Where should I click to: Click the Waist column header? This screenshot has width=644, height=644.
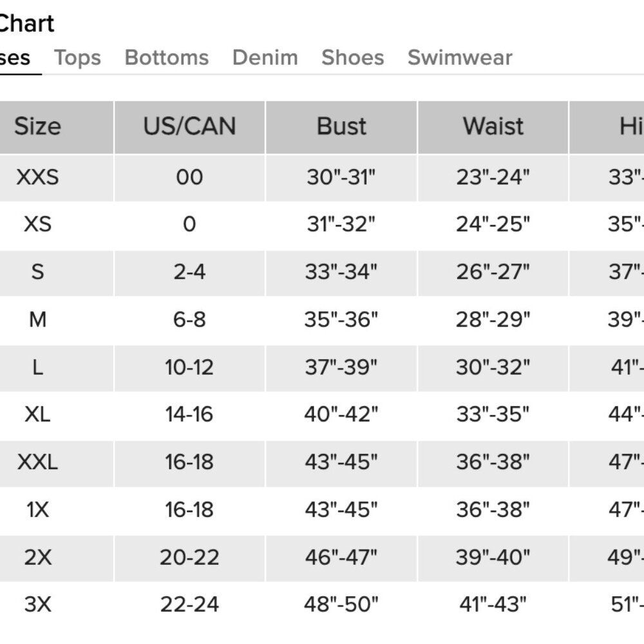493,126
